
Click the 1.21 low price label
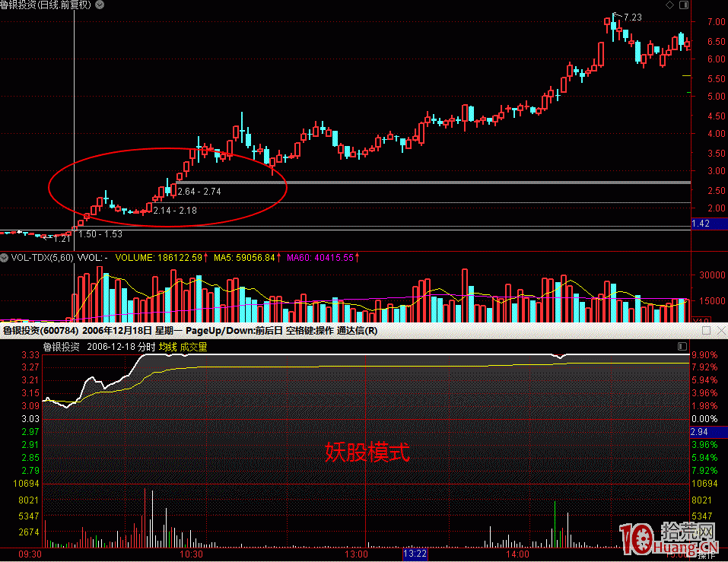62,239
